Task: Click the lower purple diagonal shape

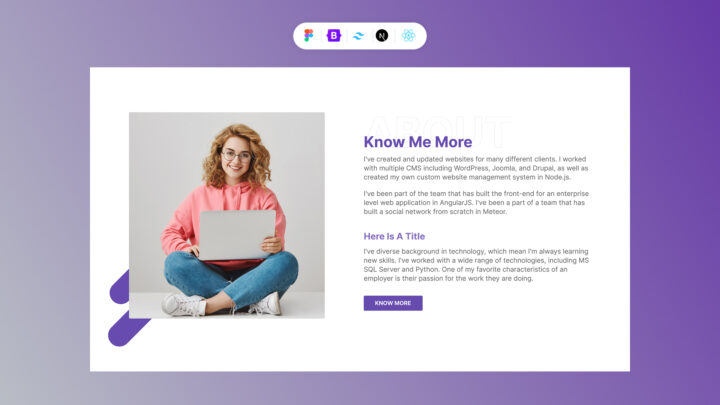Action: (126, 329)
